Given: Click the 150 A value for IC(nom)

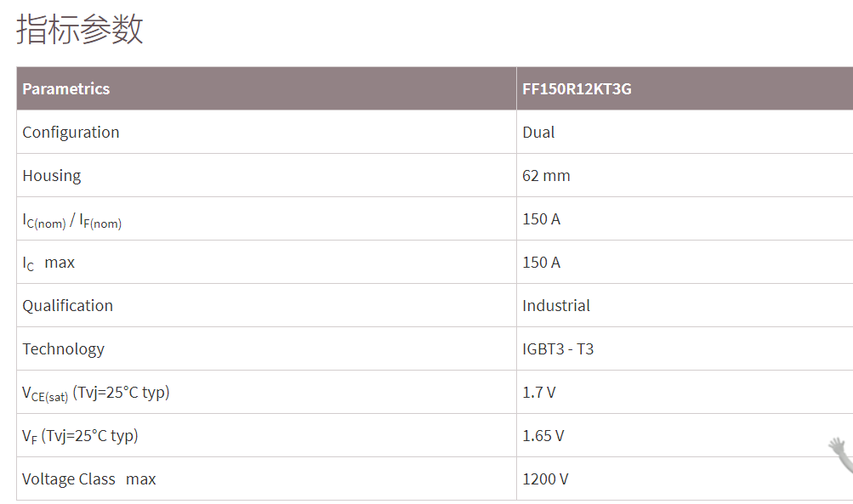Looking at the screenshot, I should click(x=541, y=219).
